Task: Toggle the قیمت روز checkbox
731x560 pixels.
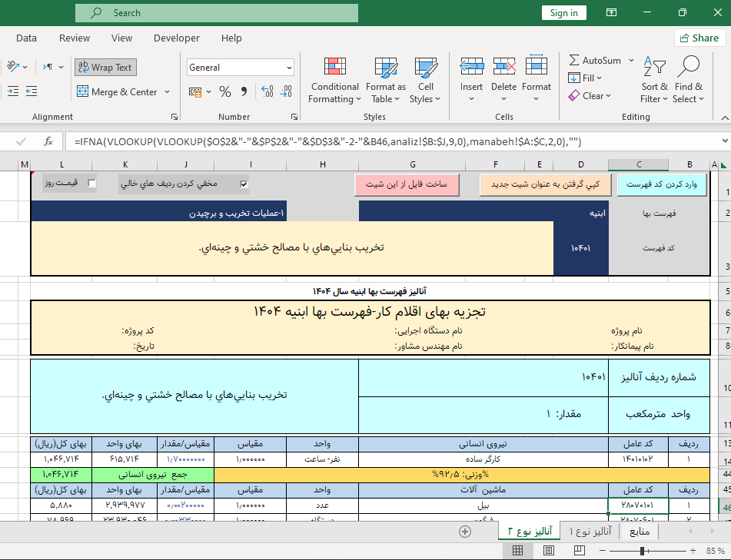Action: pyautogui.click(x=91, y=184)
